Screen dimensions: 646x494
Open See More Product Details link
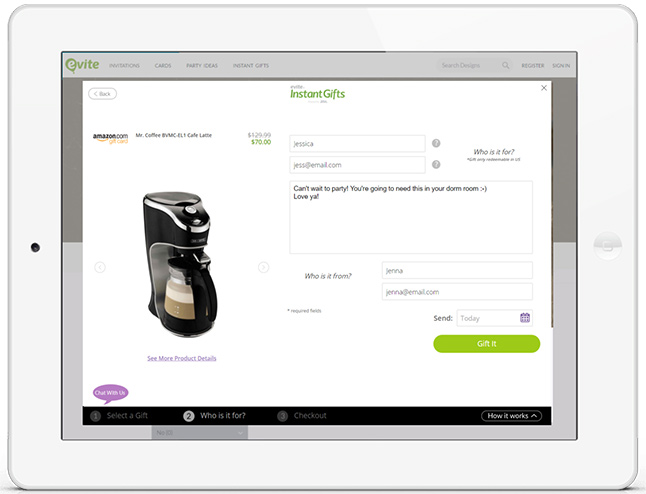click(182, 358)
